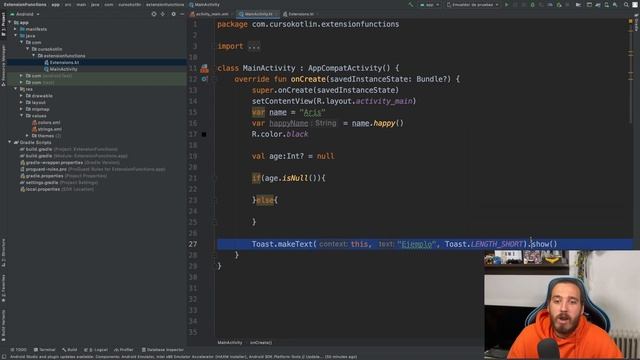Toggle the Project tool window side tab
This screenshot has width=640, height=360.
(3, 24)
